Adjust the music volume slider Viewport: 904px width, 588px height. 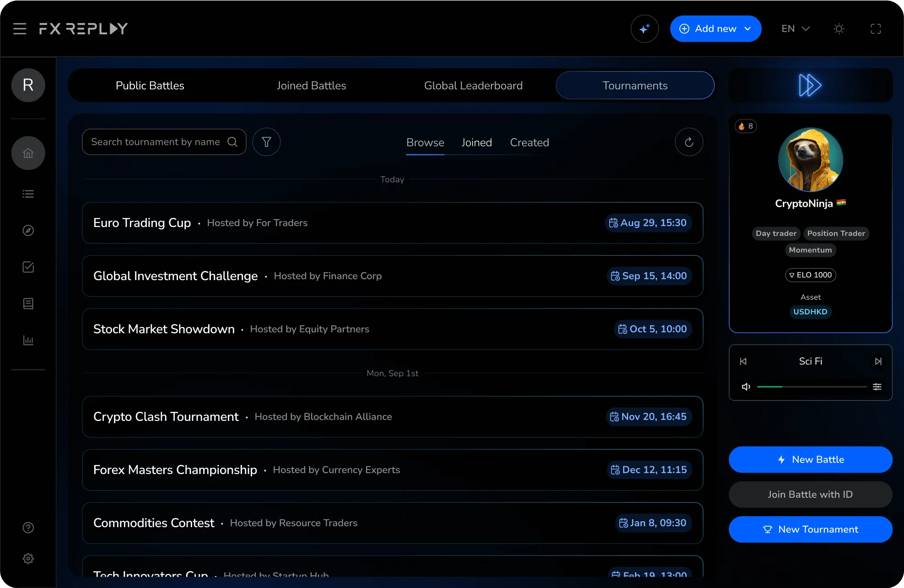[x=812, y=387]
